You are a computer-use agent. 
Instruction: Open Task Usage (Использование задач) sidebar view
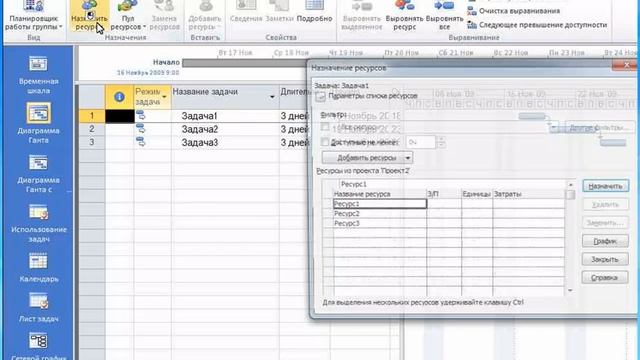38,223
